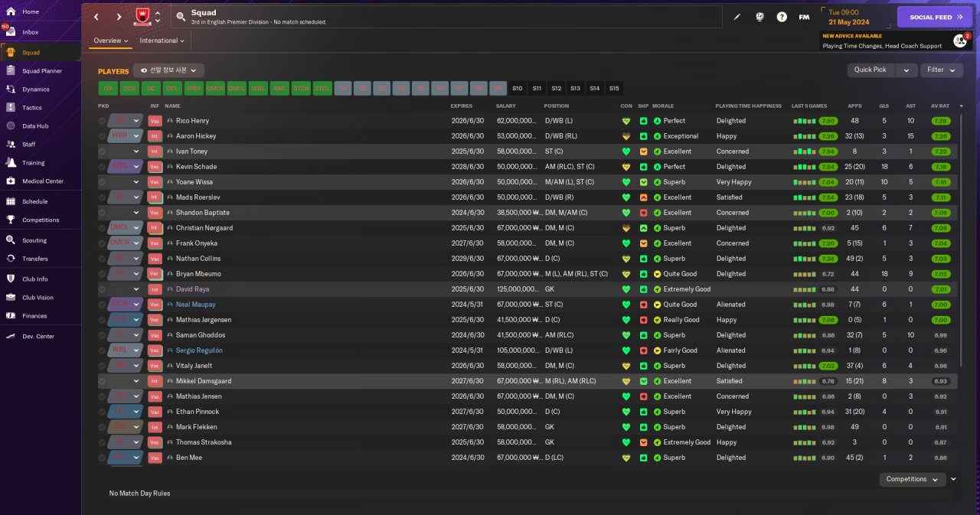The height and width of the screenshot is (515, 980).
Task: Go to the Tactics screen
Action: coord(32,107)
